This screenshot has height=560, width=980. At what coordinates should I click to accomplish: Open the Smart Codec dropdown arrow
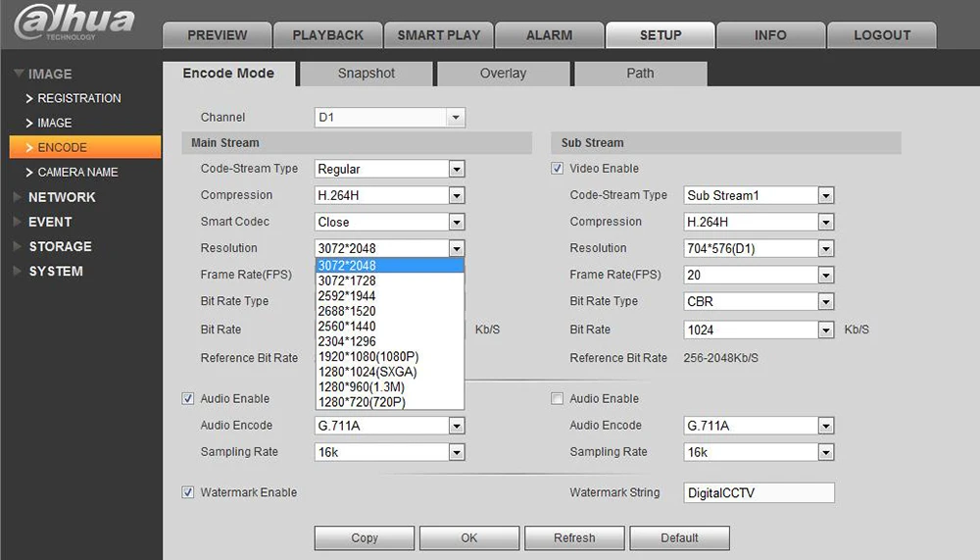[457, 222]
